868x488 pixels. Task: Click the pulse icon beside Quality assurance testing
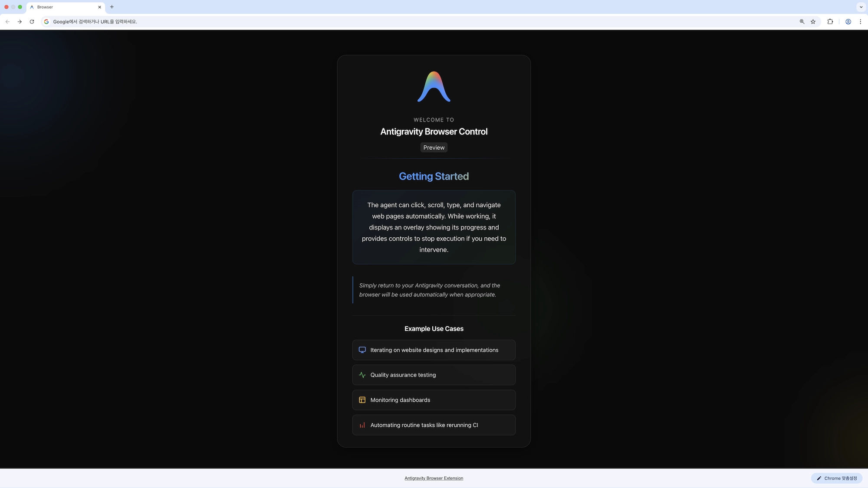pyautogui.click(x=362, y=375)
